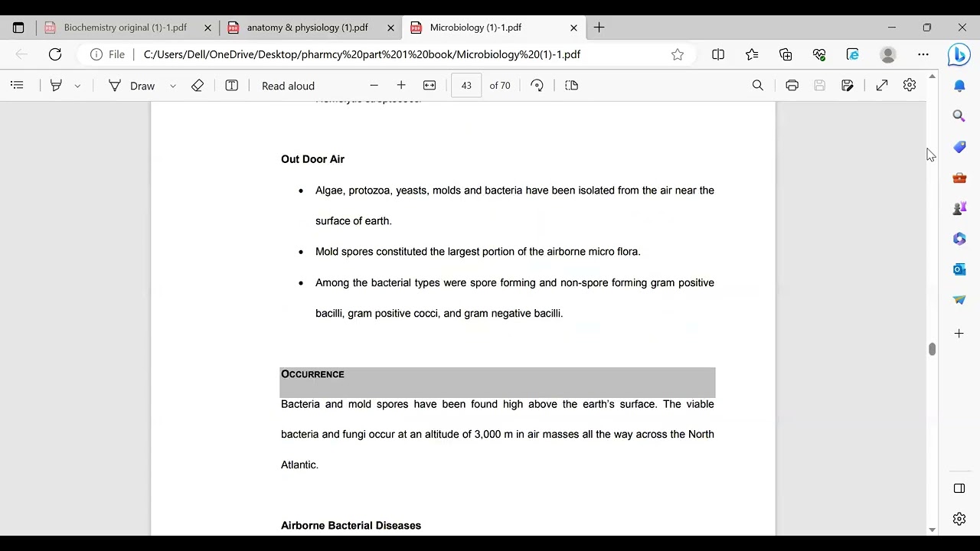The width and height of the screenshot is (980, 551).
Task: Open Collections panel
Action: (x=786, y=54)
